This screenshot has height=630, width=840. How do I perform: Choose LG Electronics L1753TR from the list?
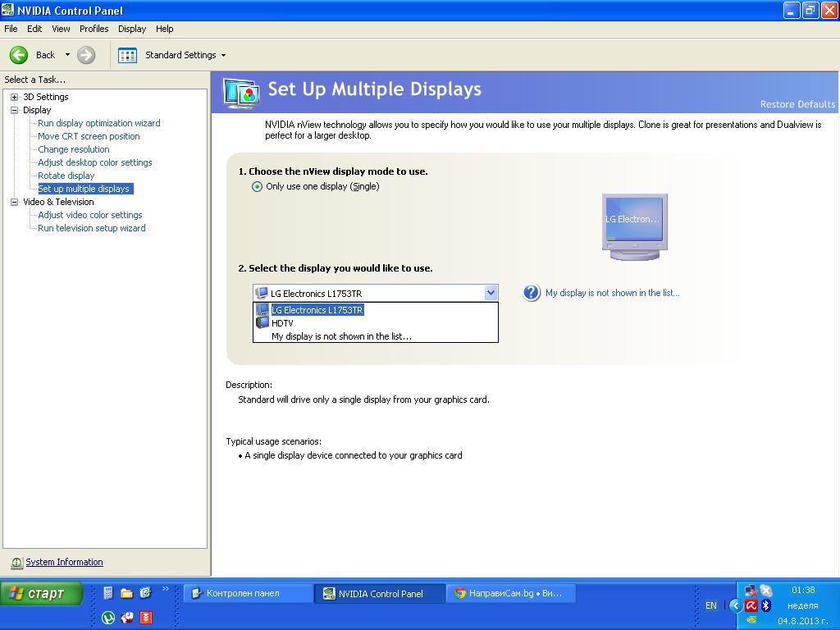pyautogui.click(x=375, y=310)
